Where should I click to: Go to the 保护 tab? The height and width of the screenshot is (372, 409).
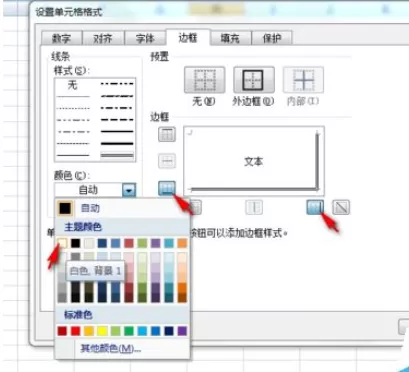pos(272,38)
